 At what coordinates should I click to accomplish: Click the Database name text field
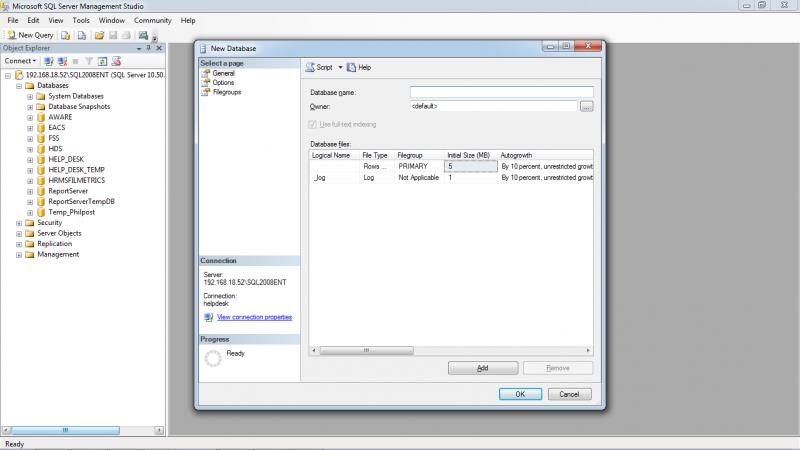coord(501,92)
